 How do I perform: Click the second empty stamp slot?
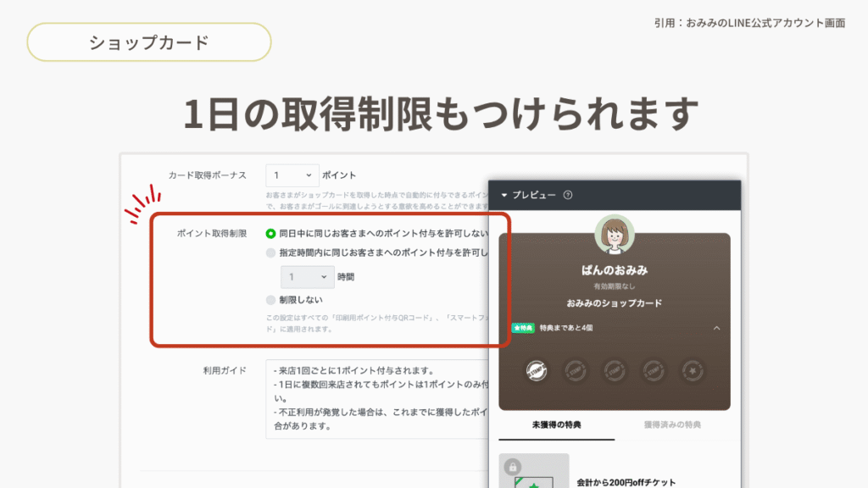(575, 370)
